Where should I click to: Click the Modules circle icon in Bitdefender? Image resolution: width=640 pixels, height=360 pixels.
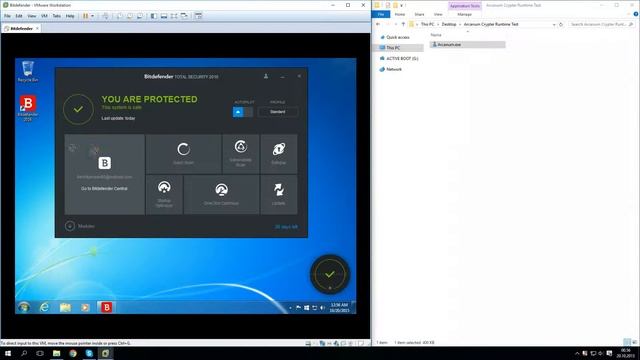[70, 226]
